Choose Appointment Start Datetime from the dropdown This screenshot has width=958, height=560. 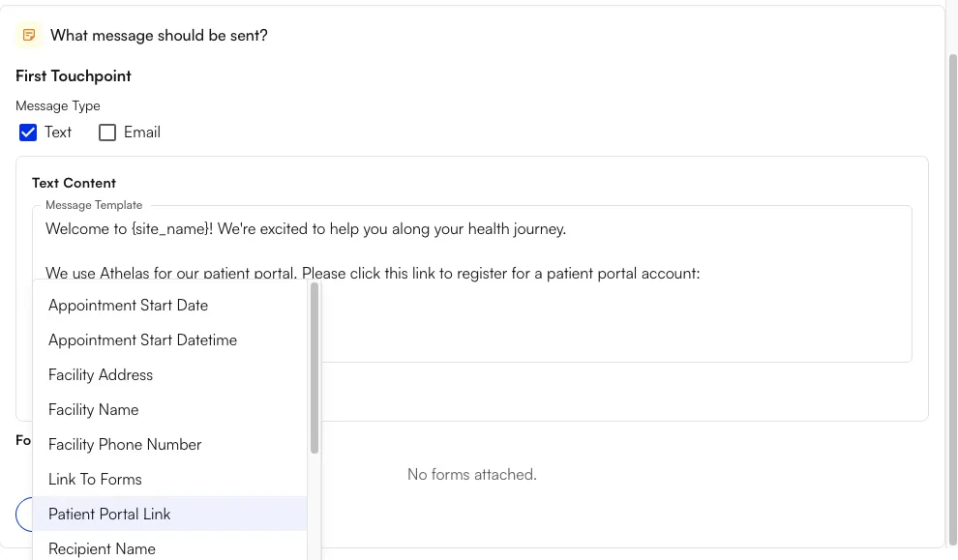tap(142, 339)
